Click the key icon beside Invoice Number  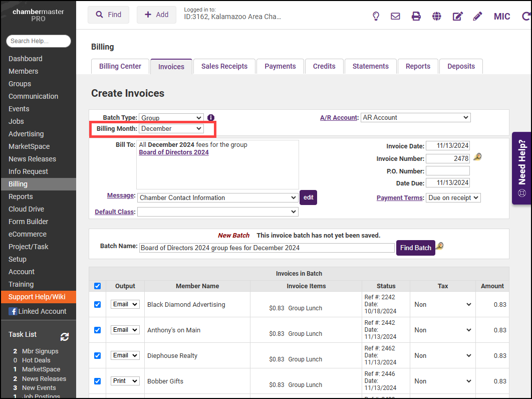click(477, 157)
